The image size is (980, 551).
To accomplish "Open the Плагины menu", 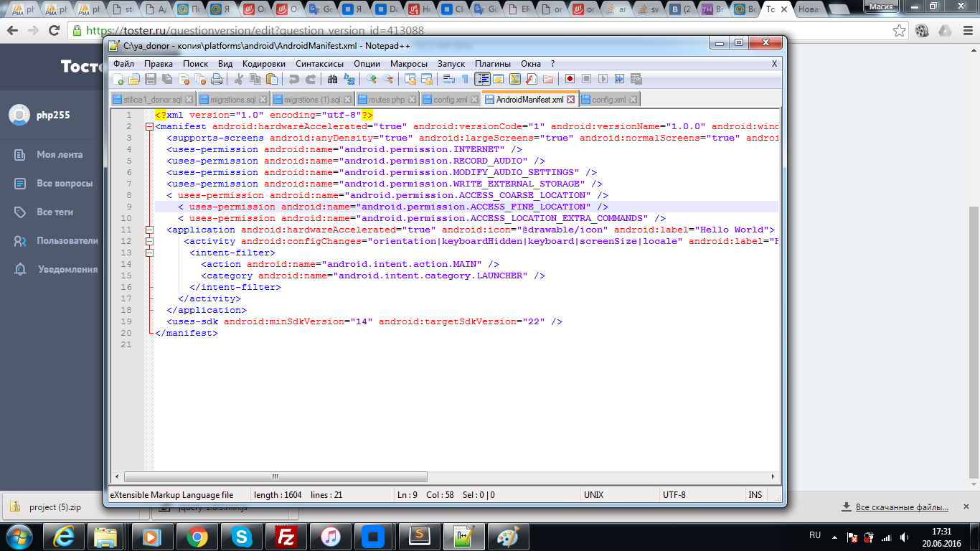I will coord(493,64).
